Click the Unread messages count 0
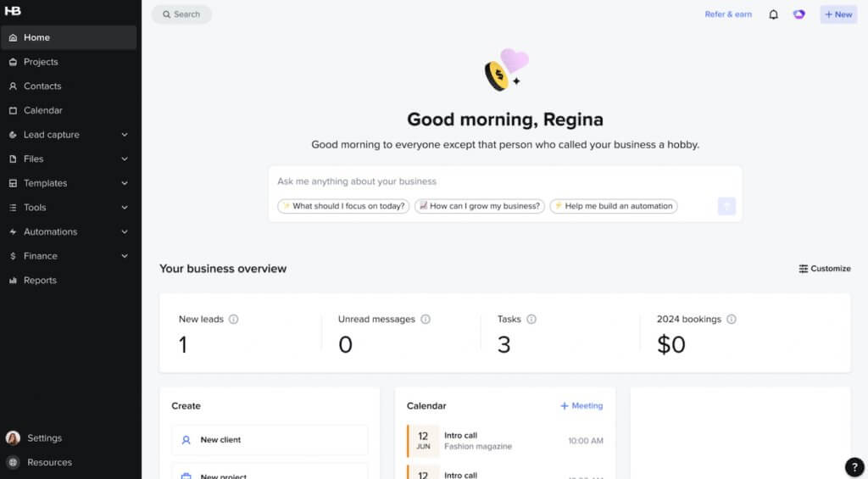Viewport: 868px width, 479px height. (346, 345)
